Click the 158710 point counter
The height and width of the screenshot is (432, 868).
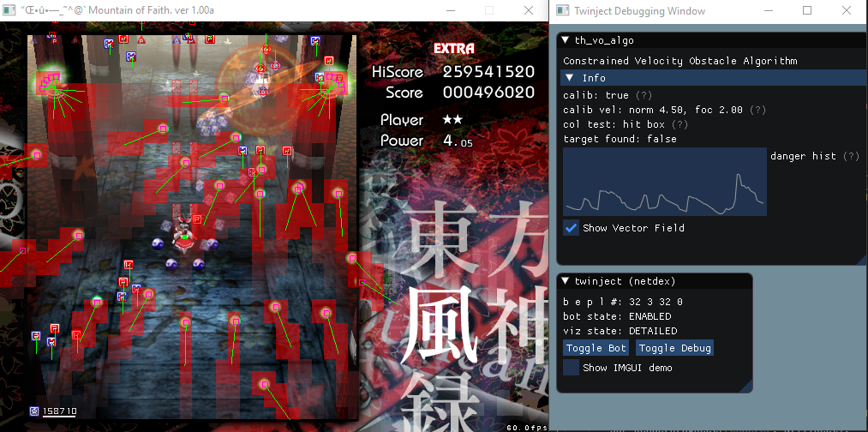click(59, 411)
